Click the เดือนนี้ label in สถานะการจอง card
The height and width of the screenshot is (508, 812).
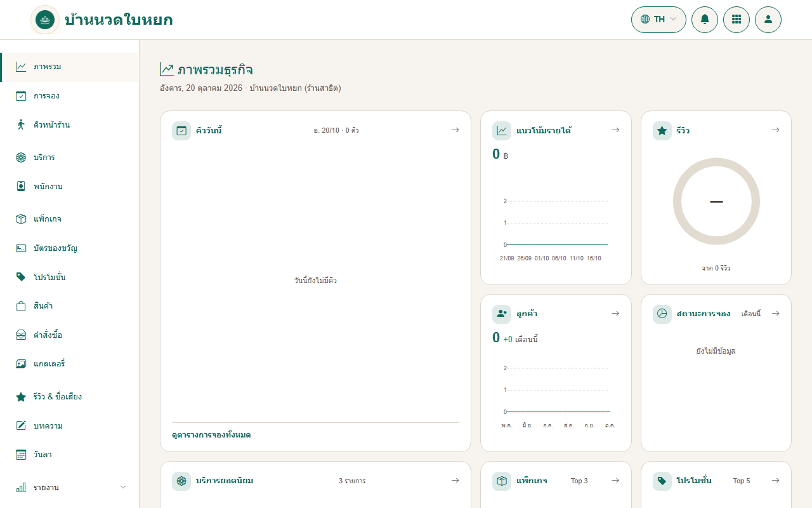tap(751, 314)
